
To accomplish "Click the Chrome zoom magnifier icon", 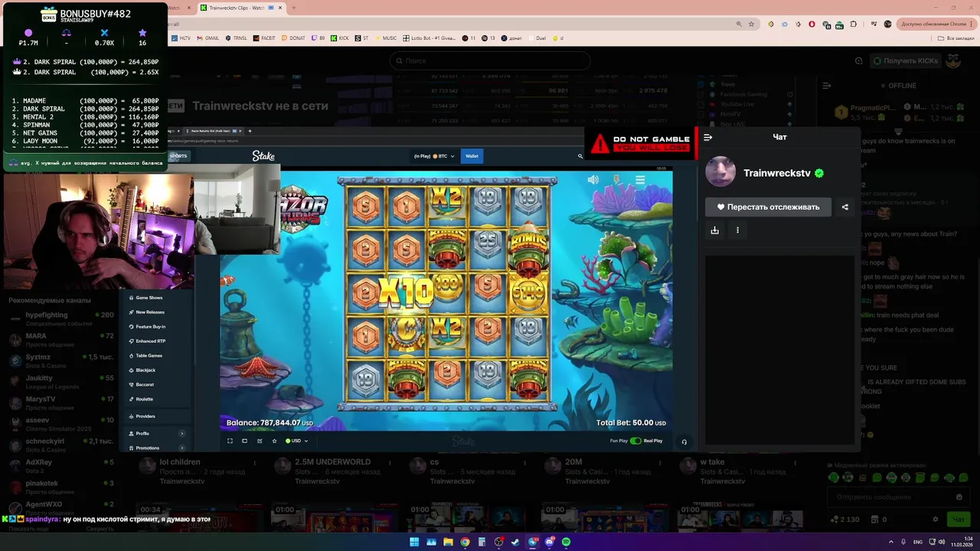I will (739, 24).
